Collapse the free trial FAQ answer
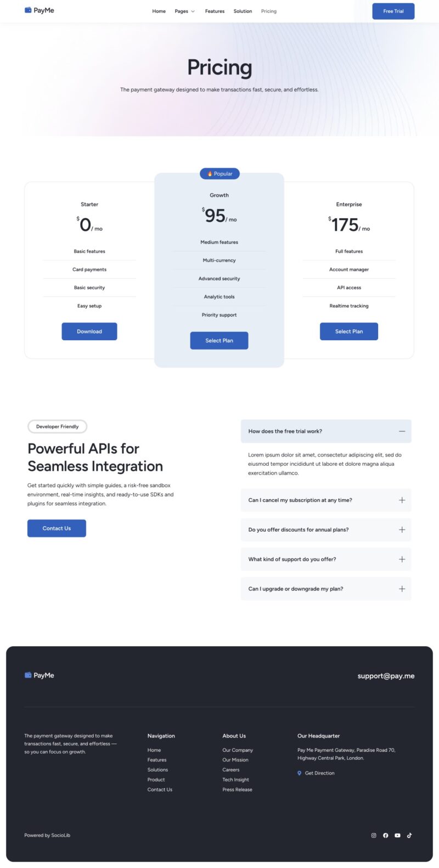Screen dimensions: 439x868 click(x=402, y=431)
